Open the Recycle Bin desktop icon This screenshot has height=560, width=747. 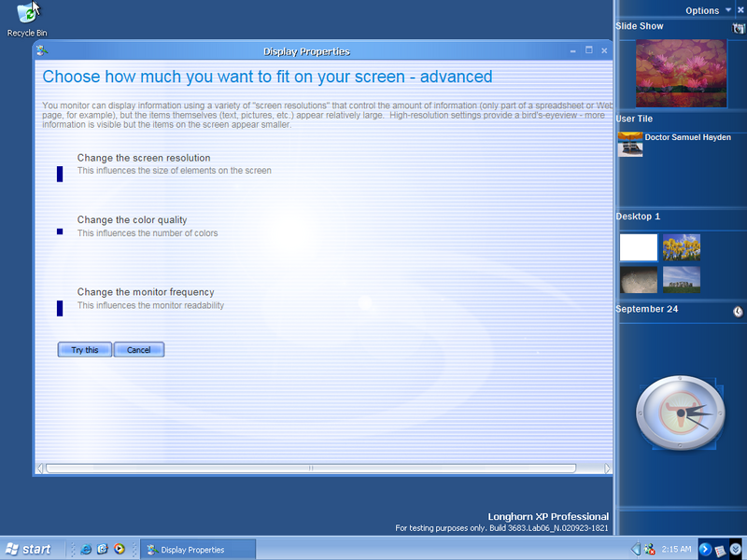pos(27,19)
